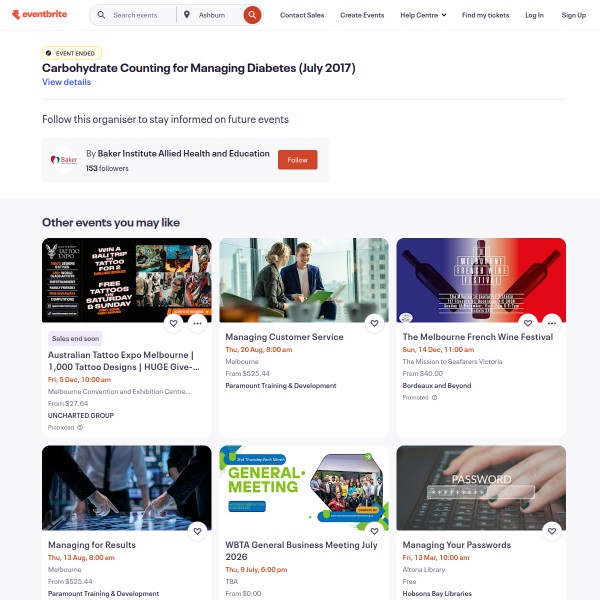Follow Baker Institute Allied Health and Education

coord(297,160)
